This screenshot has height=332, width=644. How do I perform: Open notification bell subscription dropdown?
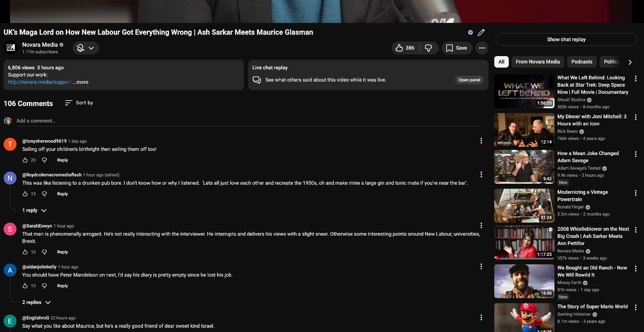point(85,48)
